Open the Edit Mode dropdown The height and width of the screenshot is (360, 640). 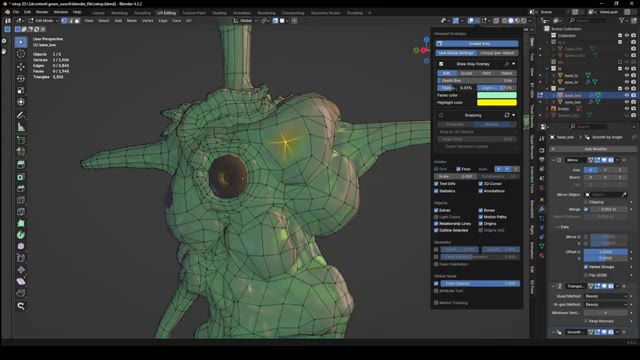point(43,20)
